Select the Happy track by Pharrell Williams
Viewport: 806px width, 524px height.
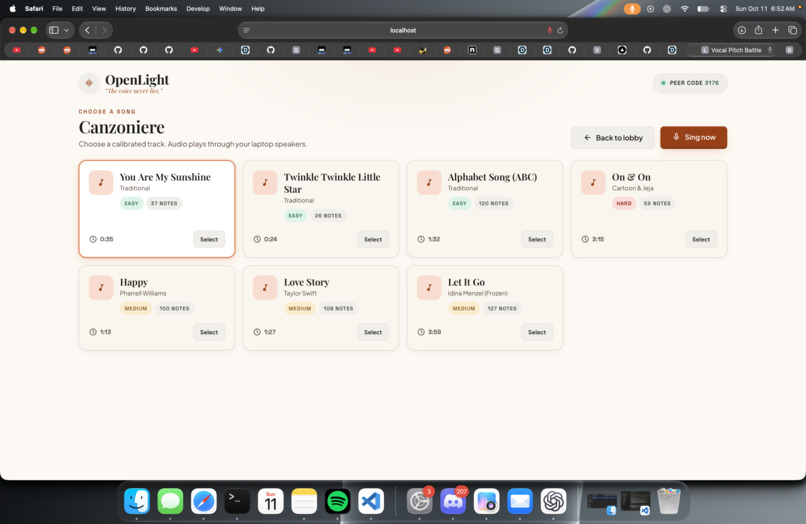(209, 332)
